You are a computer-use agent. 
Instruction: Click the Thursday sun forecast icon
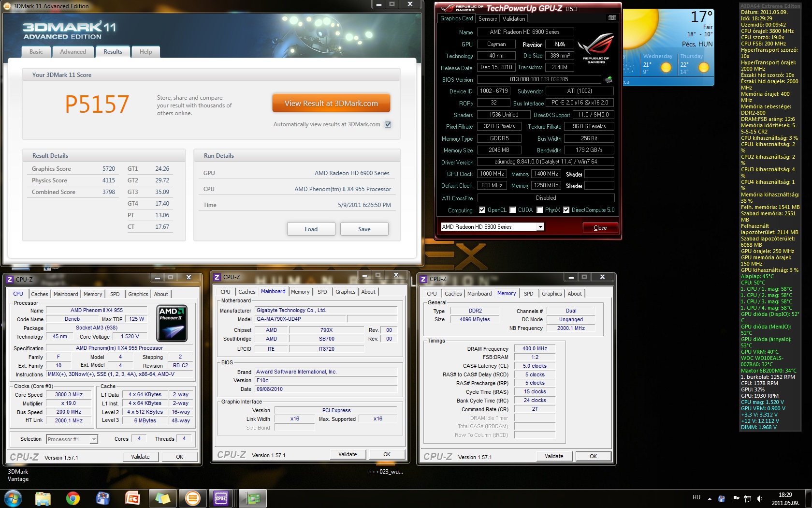pyautogui.click(x=704, y=68)
